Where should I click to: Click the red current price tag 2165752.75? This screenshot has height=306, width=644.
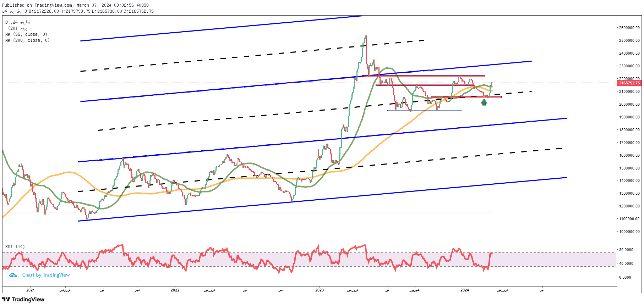629,83
